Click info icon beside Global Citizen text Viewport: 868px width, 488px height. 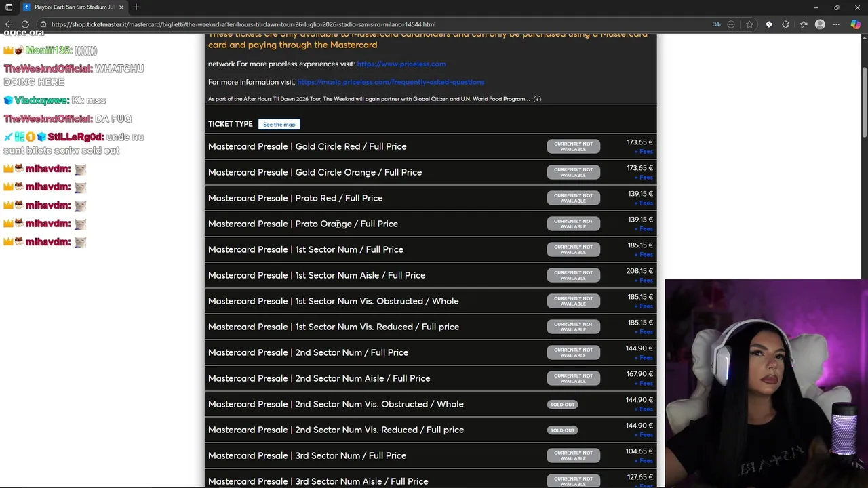point(537,99)
